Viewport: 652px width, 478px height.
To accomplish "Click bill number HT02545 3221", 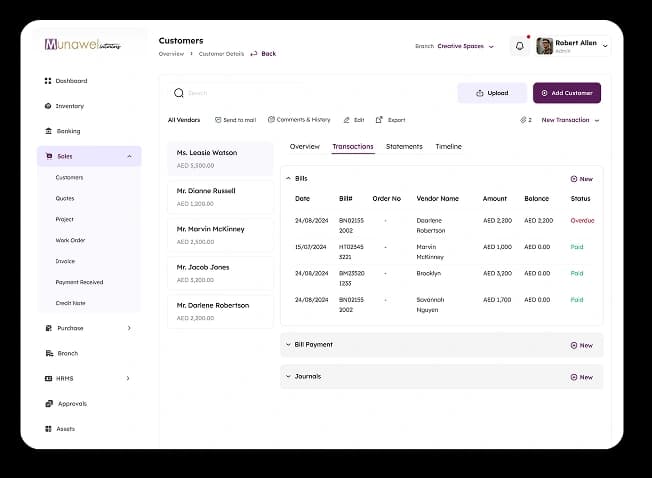I will (351, 252).
